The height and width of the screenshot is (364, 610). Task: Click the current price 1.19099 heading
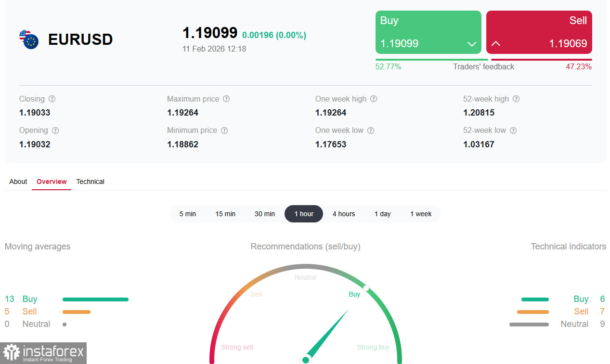210,33
